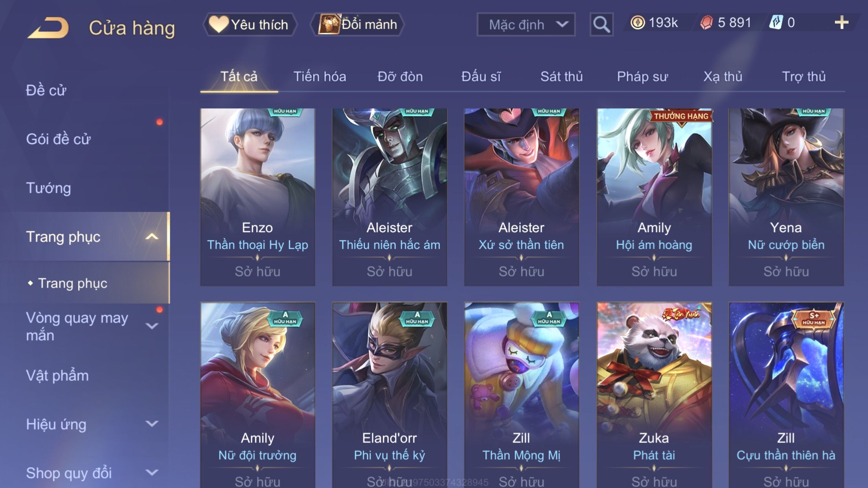Select the Xạ thủ tab
The image size is (868, 488).
click(x=723, y=76)
